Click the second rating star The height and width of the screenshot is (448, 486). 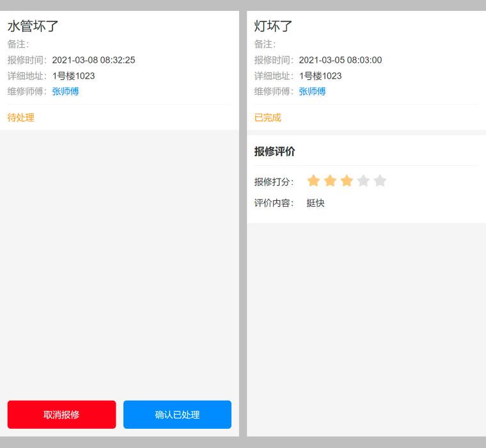click(330, 180)
